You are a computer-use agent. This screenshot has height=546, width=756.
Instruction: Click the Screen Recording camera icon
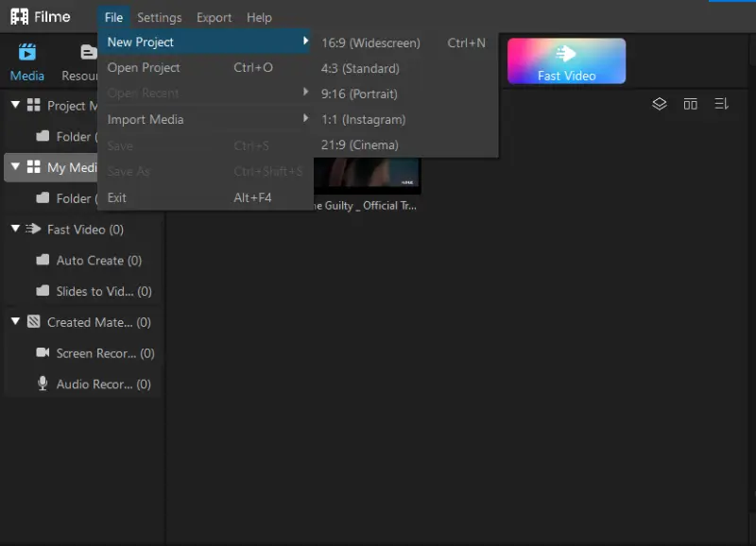tap(43, 352)
